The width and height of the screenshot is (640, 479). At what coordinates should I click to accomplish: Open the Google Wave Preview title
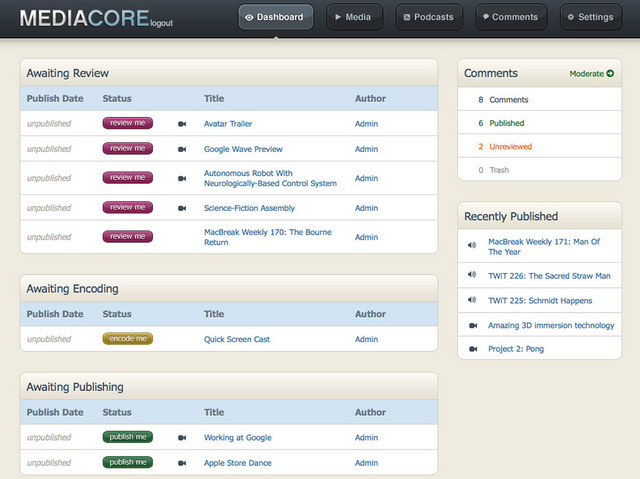243,149
